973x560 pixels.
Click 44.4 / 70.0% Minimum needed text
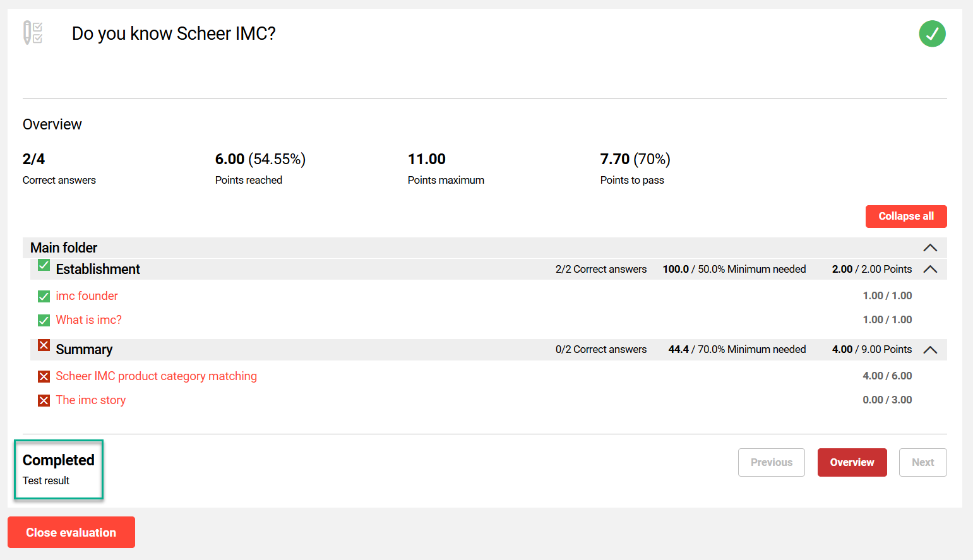point(737,350)
